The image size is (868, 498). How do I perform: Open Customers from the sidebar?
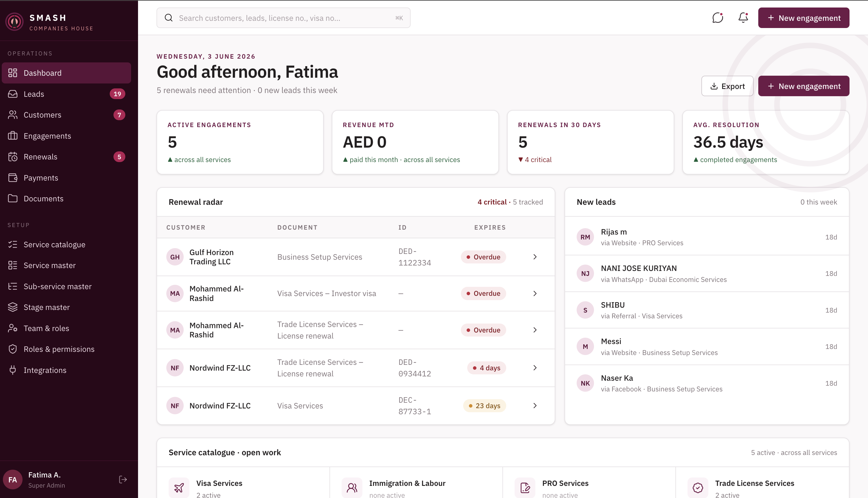[66, 115]
